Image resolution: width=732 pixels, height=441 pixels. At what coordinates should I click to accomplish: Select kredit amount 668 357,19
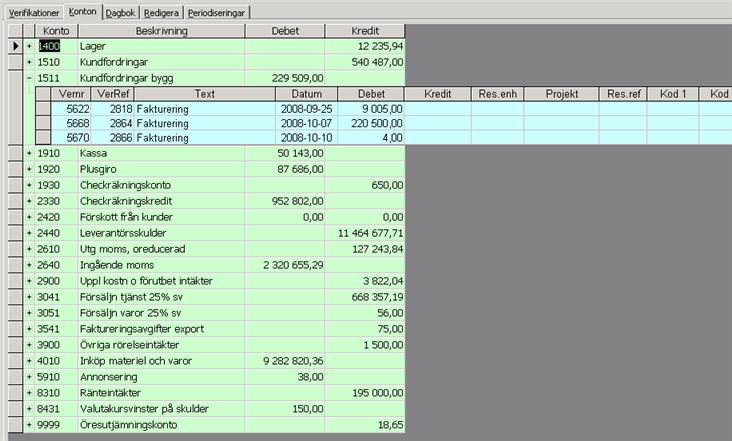pos(365,297)
